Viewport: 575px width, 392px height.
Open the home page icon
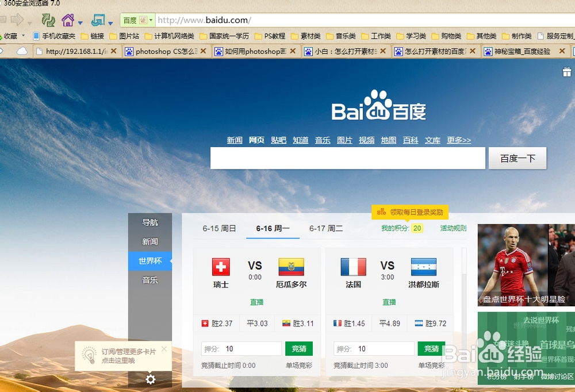tap(68, 20)
